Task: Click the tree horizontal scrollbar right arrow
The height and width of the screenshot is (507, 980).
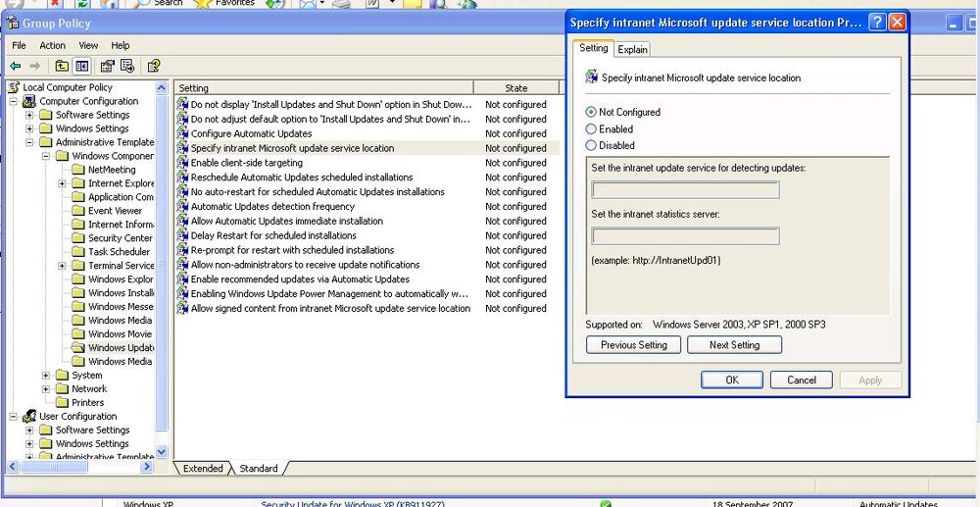Action: 148,467
